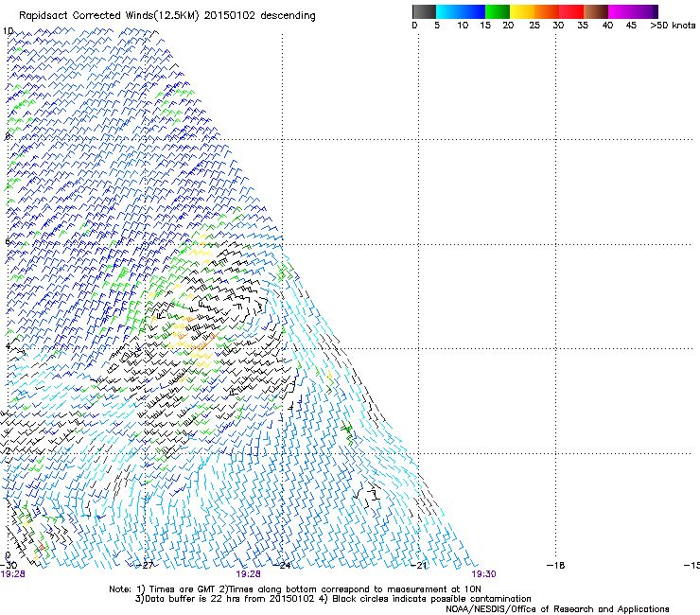Viewport: 700px width, 615px height.
Task: Click the '>50 knots' legend label
Action: (x=673, y=26)
